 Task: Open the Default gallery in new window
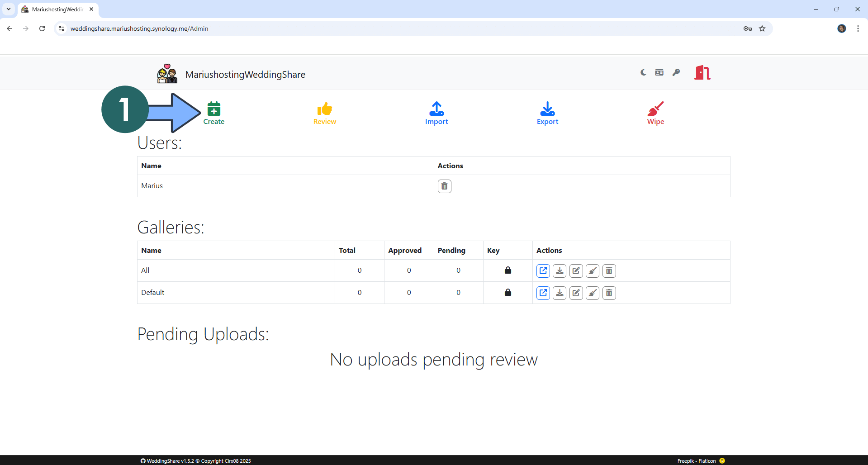click(x=543, y=293)
